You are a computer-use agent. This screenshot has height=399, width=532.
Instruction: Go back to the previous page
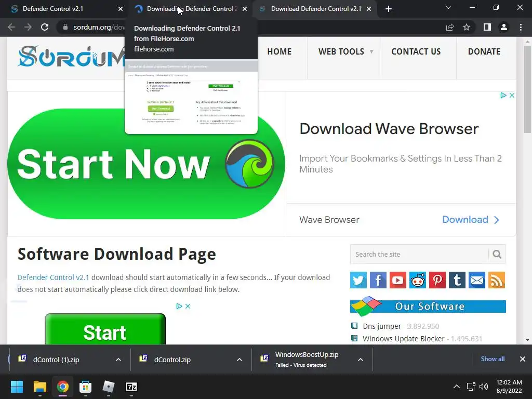tap(11, 27)
